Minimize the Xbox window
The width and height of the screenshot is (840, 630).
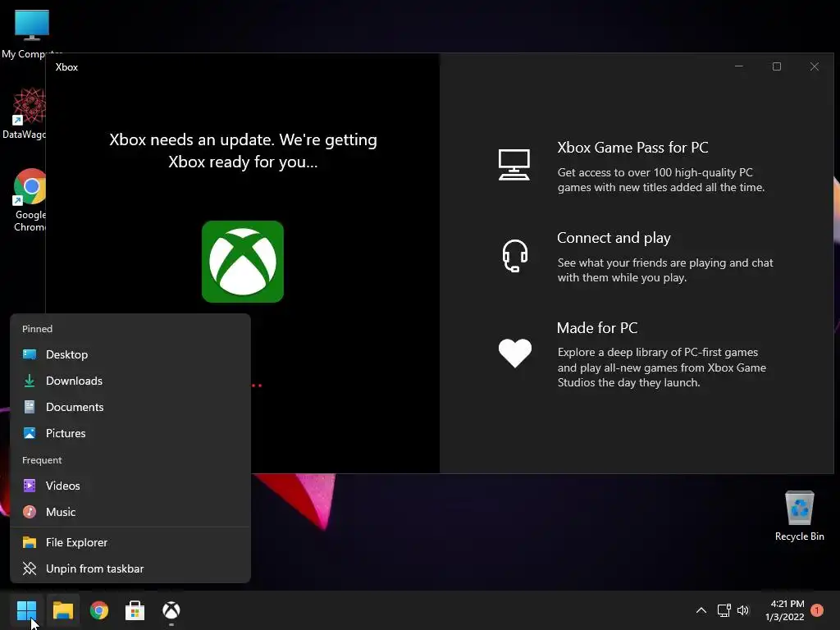(739, 66)
